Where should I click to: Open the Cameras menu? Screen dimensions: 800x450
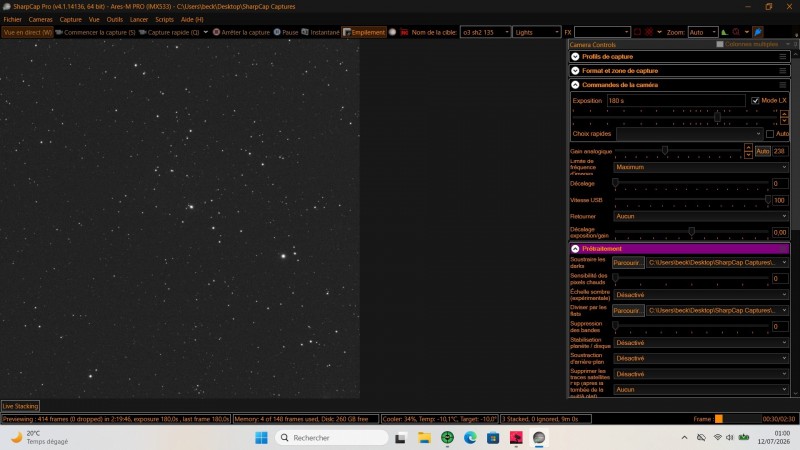pyautogui.click(x=41, y=19)
